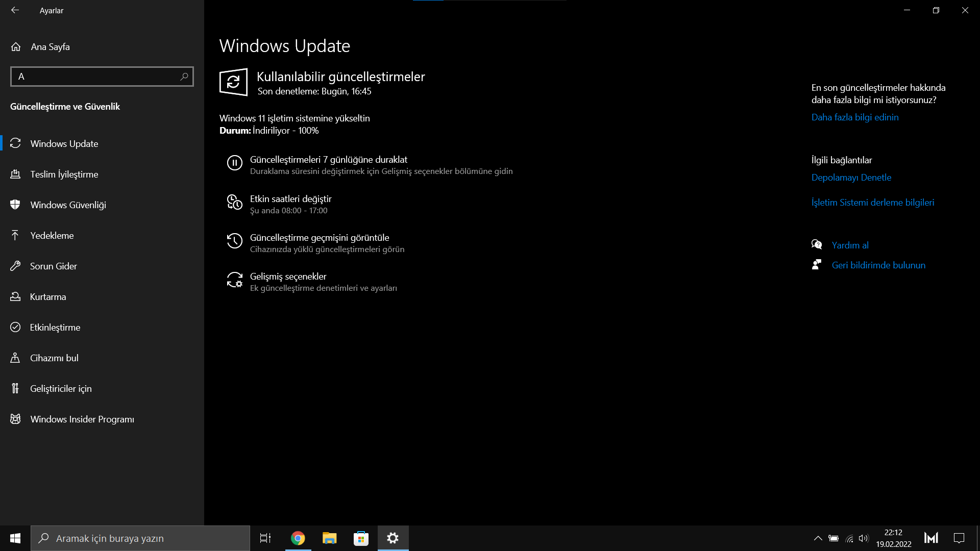Open Gelişmiş seçenekler
Image resolution: width=980 pixels, height=551 pixels.
tap(288, 277)
